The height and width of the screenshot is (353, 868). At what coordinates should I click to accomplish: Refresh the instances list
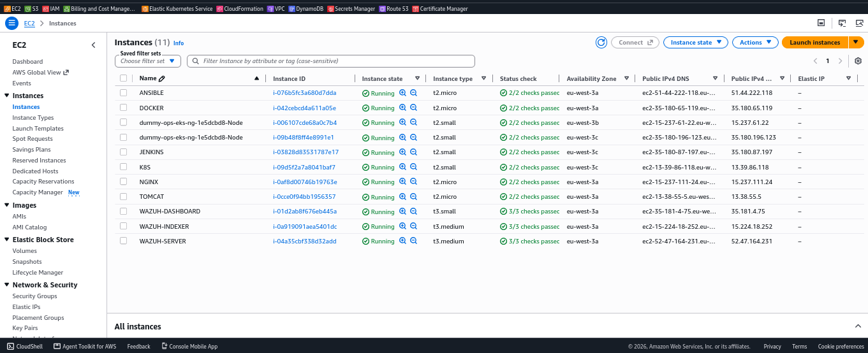click(x=601, y=42)
